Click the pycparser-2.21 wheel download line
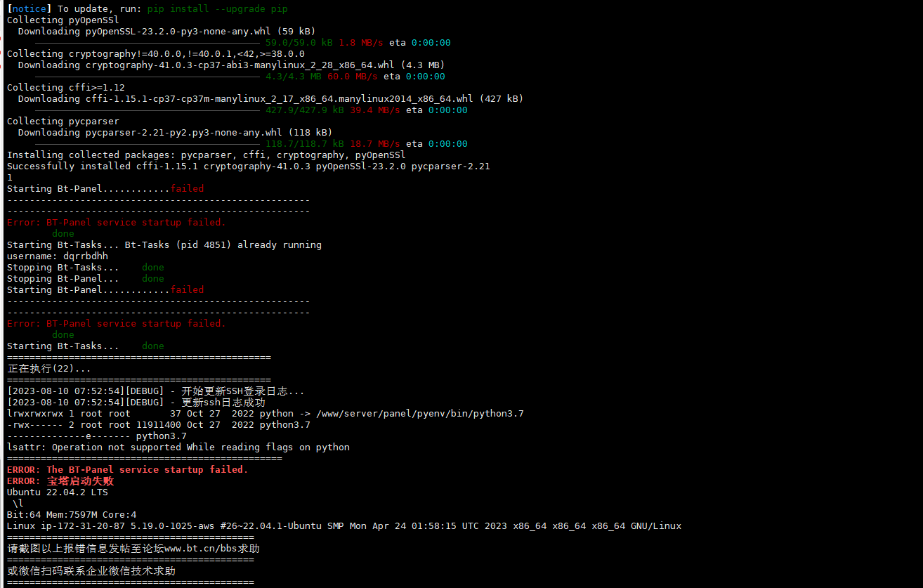This screenshot has width=923, height=588. pos(176,132)
